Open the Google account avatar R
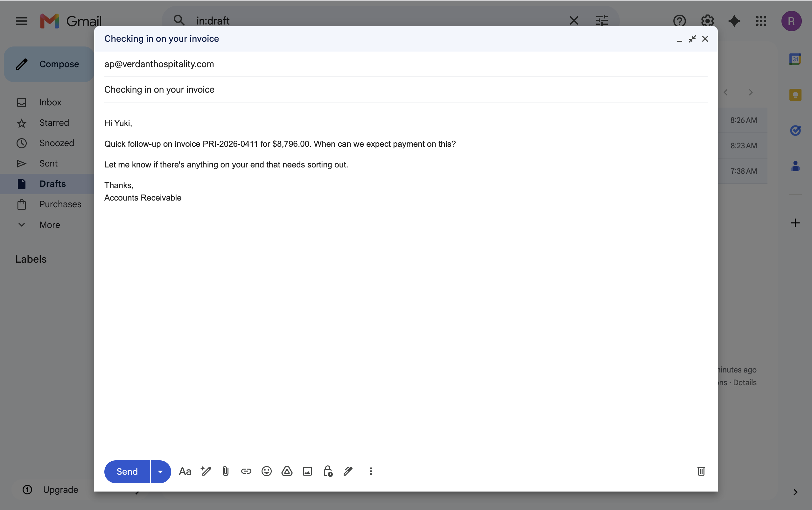Screen dimensions: 812x510 tap(791, 21)
